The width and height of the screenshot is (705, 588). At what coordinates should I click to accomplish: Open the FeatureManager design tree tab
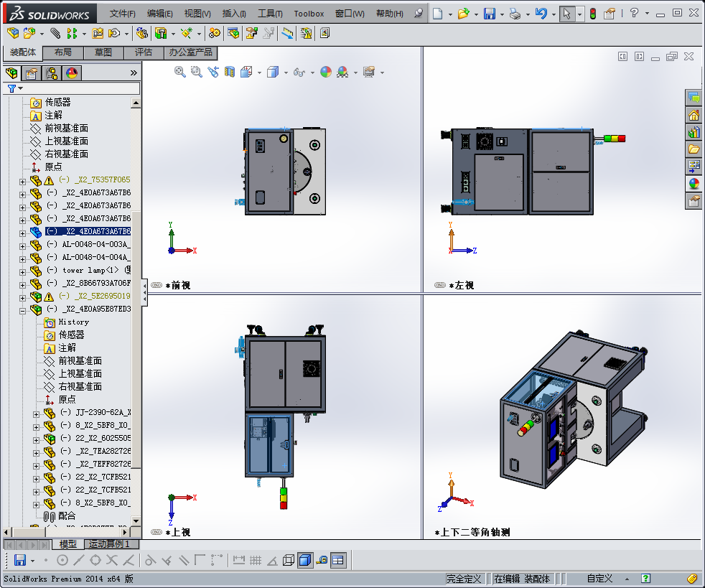11,73
